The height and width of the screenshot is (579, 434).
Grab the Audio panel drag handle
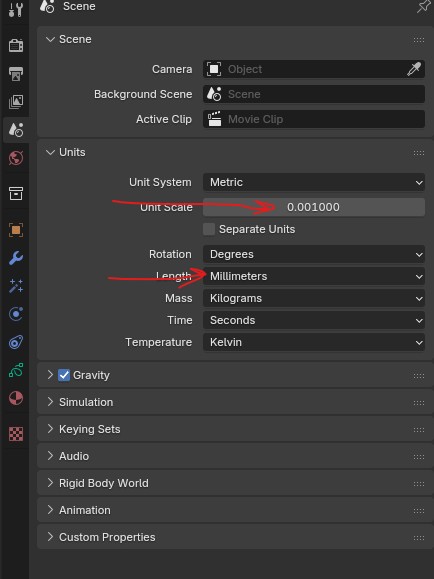[419, 457]
